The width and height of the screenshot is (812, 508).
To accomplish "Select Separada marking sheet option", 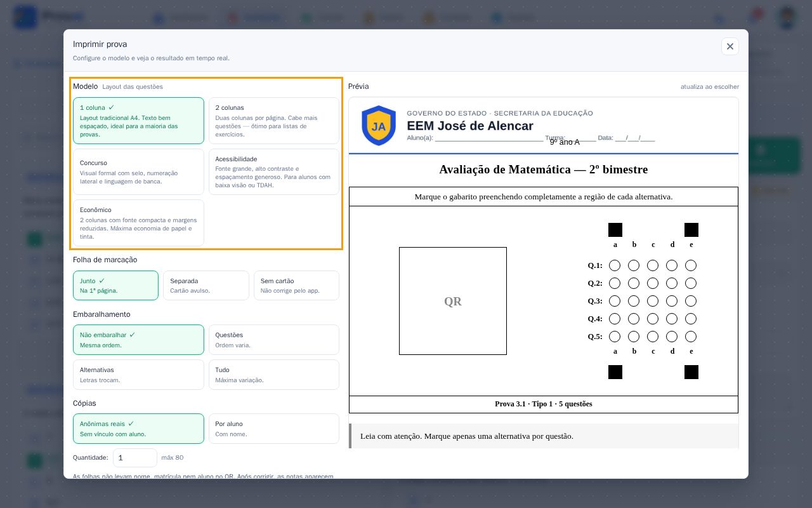I will pos(206,285).
